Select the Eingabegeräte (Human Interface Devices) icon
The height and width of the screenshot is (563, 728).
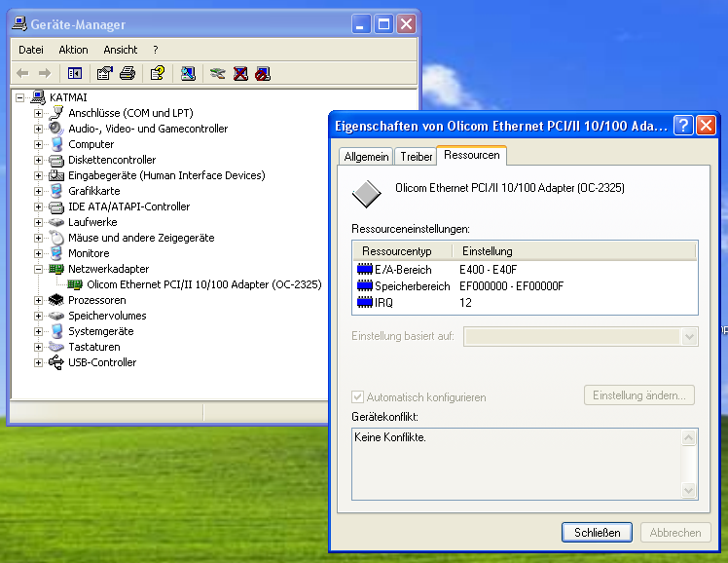click(56, 175)
